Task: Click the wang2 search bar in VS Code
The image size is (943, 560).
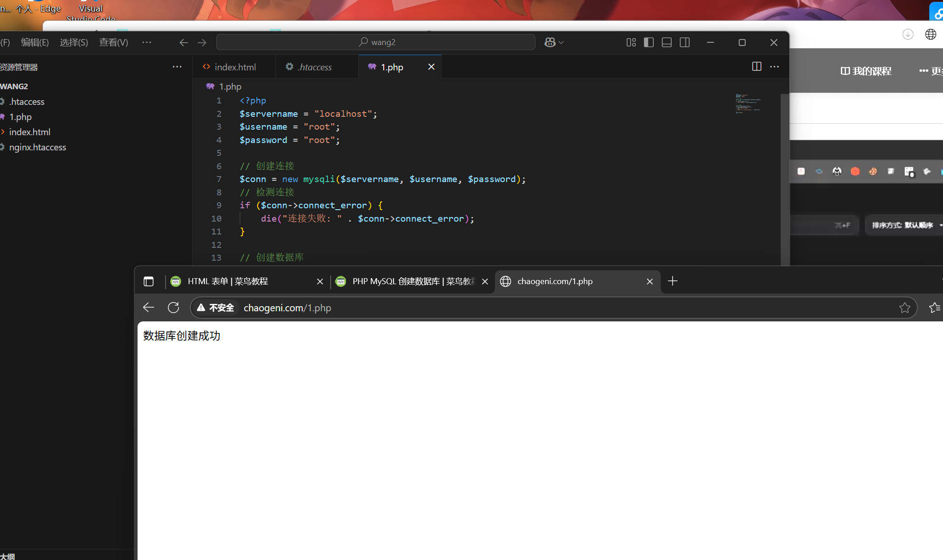Action: click(x=376, y=42)
